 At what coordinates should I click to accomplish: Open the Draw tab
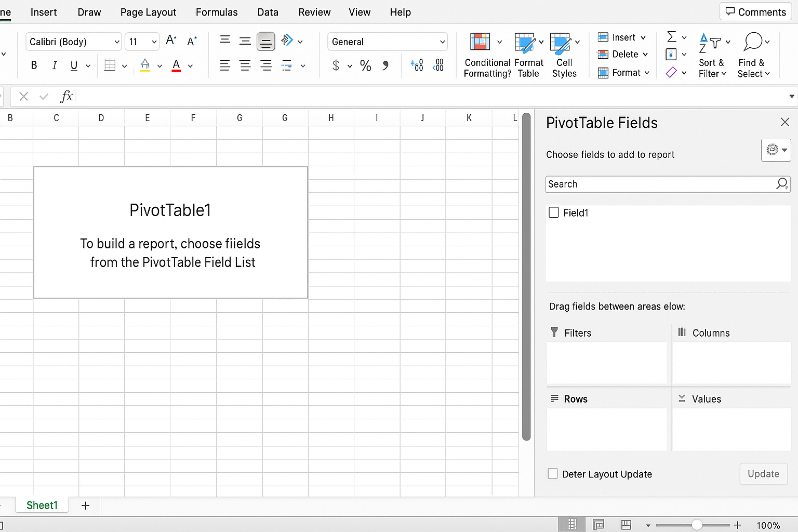click(89, 12)
